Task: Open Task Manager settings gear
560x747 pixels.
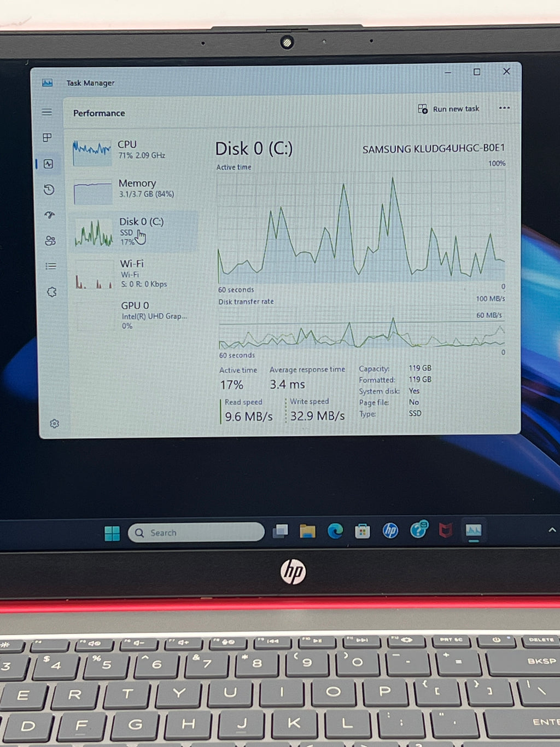Action: 54,424
